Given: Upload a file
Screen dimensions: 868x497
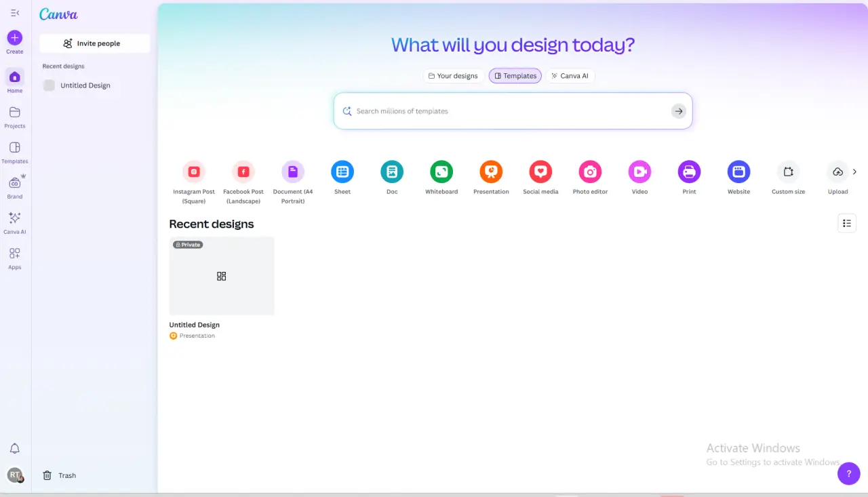Looking at the screenshot, I should 837,177.
